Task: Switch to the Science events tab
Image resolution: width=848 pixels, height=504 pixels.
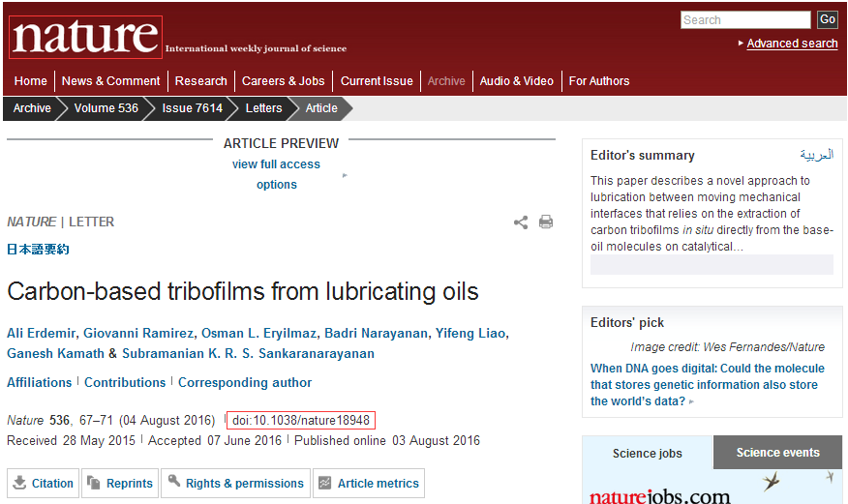Action: click(x=777, y=453)
